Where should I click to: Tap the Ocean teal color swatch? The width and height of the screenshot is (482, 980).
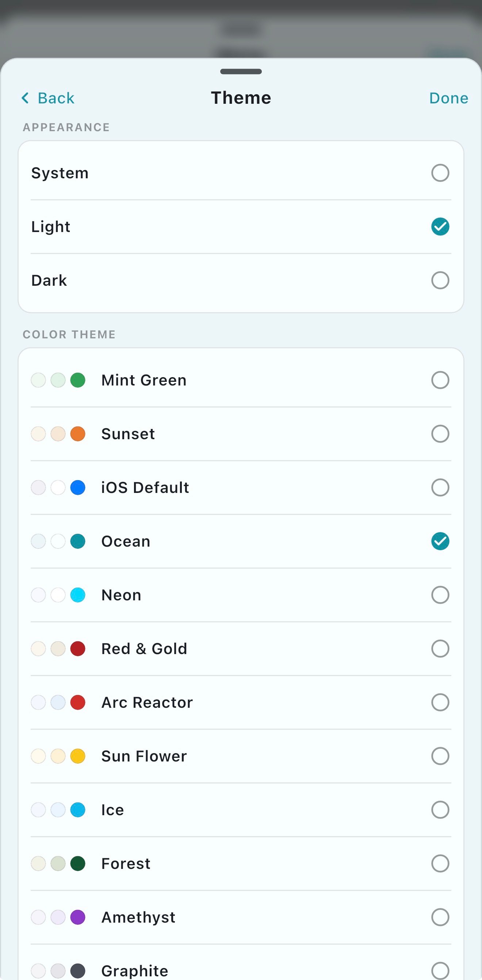[78, 542]
